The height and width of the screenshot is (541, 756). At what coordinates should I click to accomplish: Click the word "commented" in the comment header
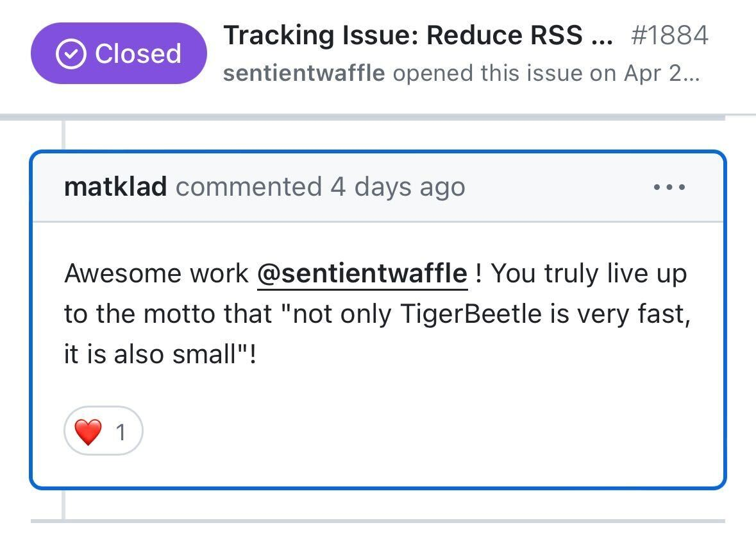tap(249, 187)
